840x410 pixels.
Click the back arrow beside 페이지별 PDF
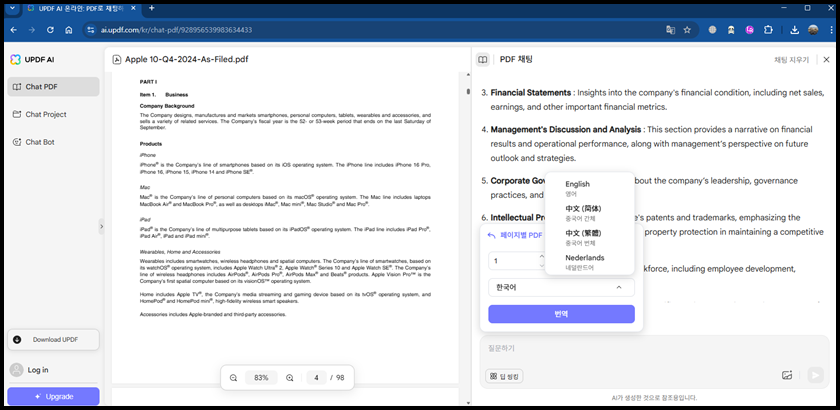coord(491,235)
